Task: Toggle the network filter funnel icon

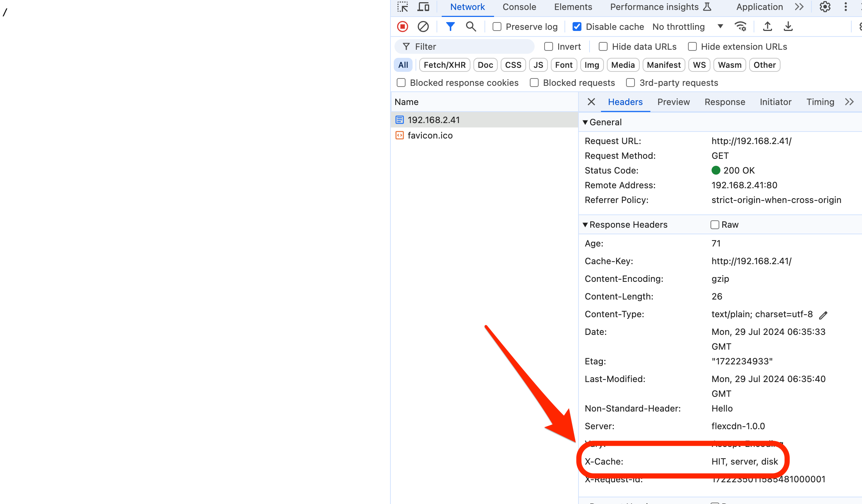Action: pos(450,27)
